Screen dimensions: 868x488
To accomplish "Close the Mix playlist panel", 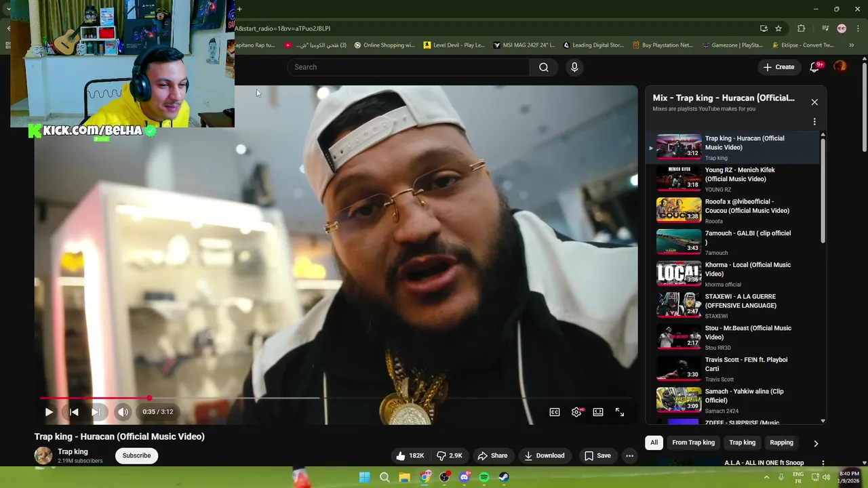I will [x=814, y=102].
